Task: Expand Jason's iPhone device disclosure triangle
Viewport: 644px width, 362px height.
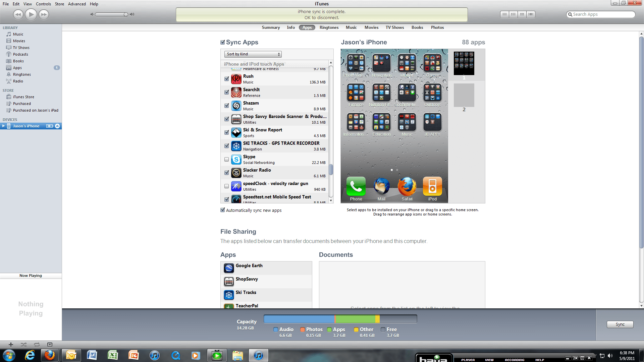Action: [3, 126]
